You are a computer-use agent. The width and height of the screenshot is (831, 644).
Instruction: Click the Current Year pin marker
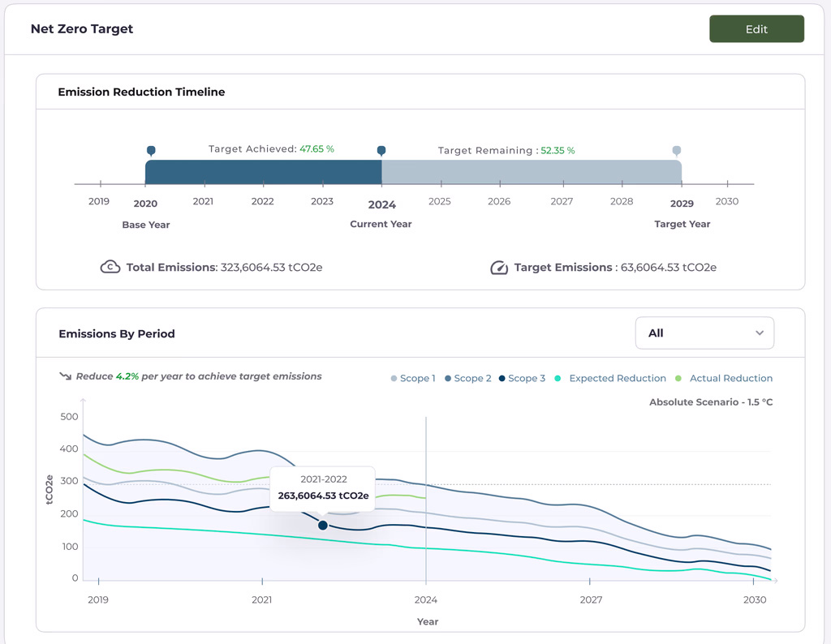[381, 151]
